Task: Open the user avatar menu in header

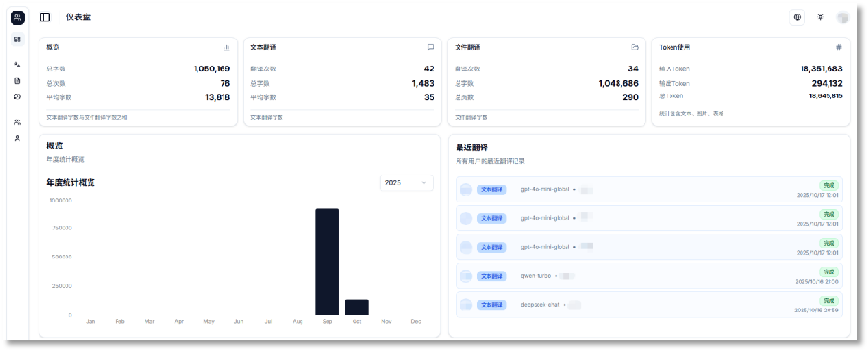Action: coord(843,17)
